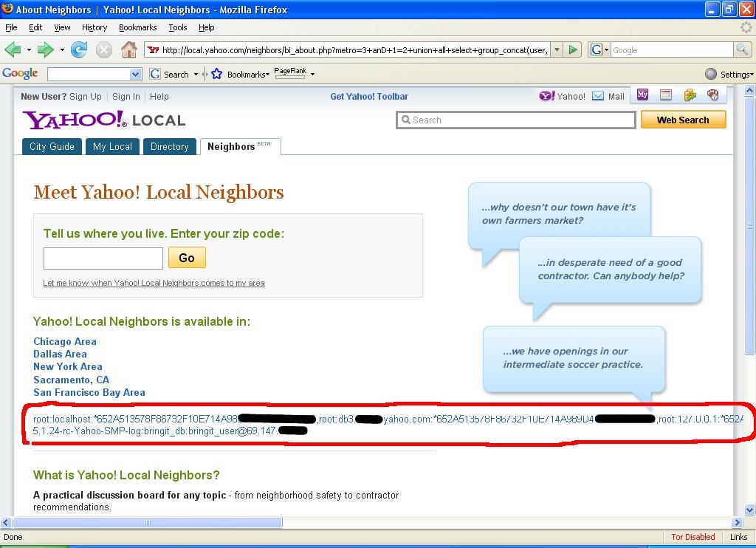The width and height of the screenshot is (756, 548).
Task: Click the Google toolbar logo
Action: coord(20,74)
